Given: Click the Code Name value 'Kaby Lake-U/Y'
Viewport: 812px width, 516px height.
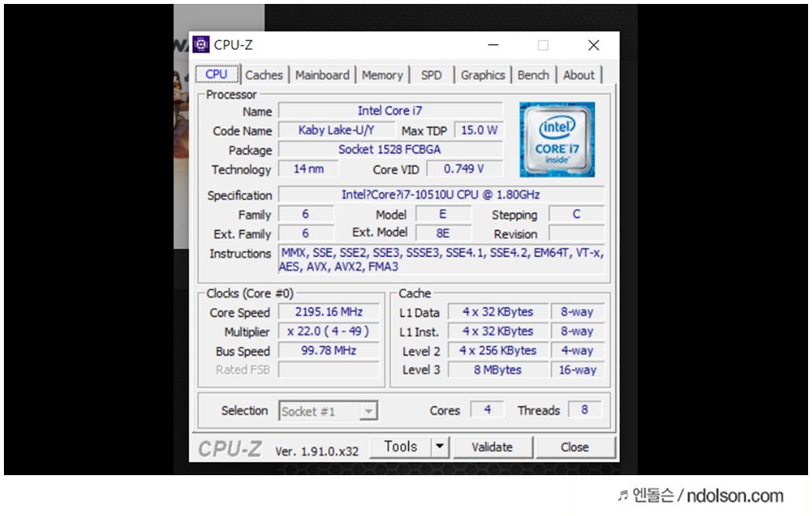Looking at the screenshot, I should (337, 130).
